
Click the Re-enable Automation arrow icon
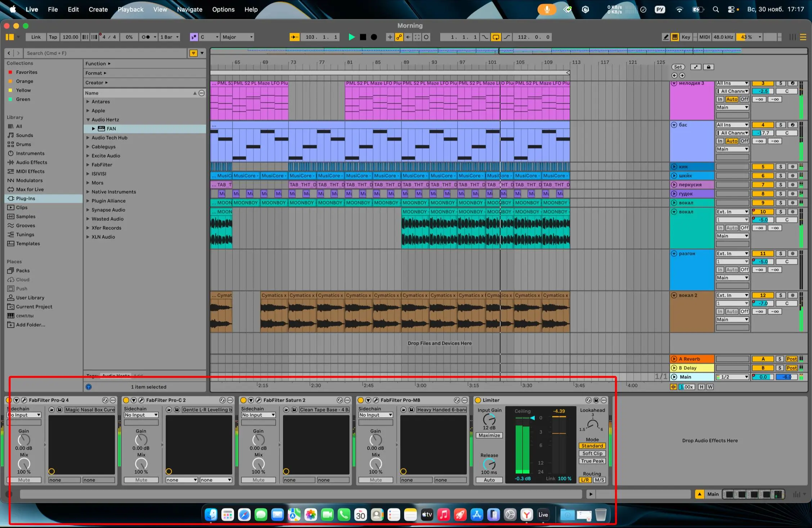408,37
